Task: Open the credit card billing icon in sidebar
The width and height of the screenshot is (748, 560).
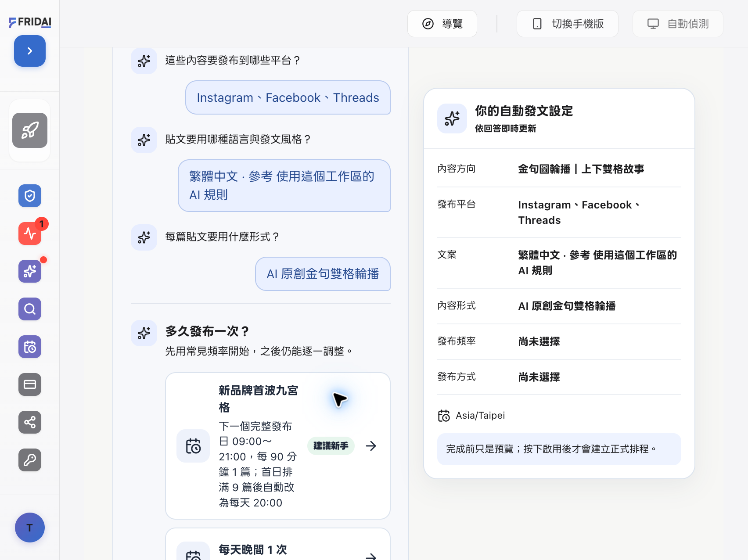Action: pos(30,384)
